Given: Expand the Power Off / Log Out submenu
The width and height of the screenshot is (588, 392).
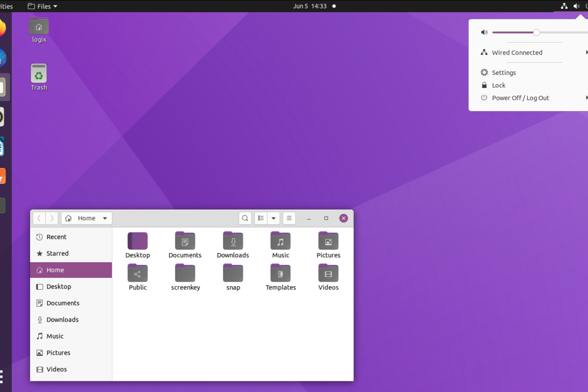Looking at the screenshot, I should pos(520,98).
